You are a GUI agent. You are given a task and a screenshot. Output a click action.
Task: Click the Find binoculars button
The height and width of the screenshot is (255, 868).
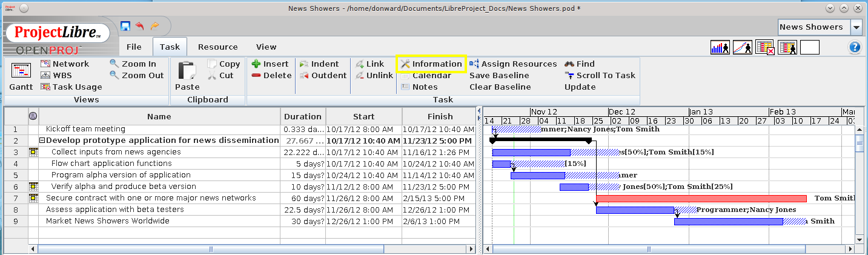click(580, 64)
